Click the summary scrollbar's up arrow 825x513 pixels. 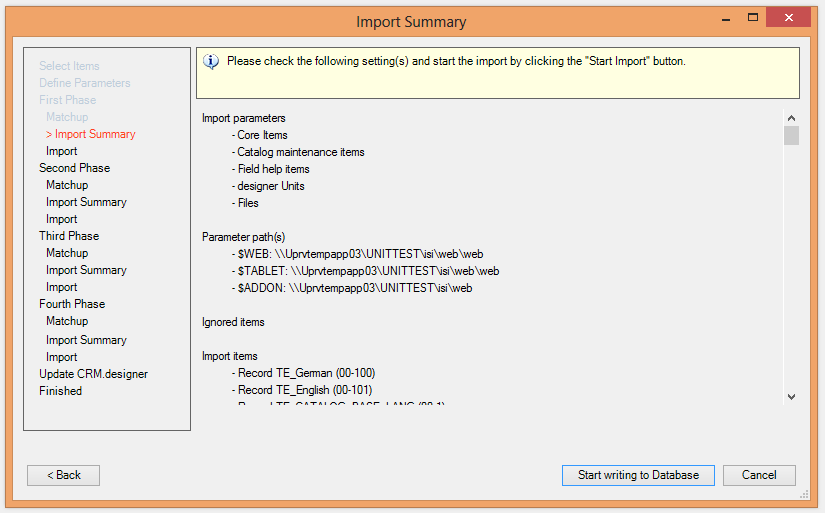(791, 117)
